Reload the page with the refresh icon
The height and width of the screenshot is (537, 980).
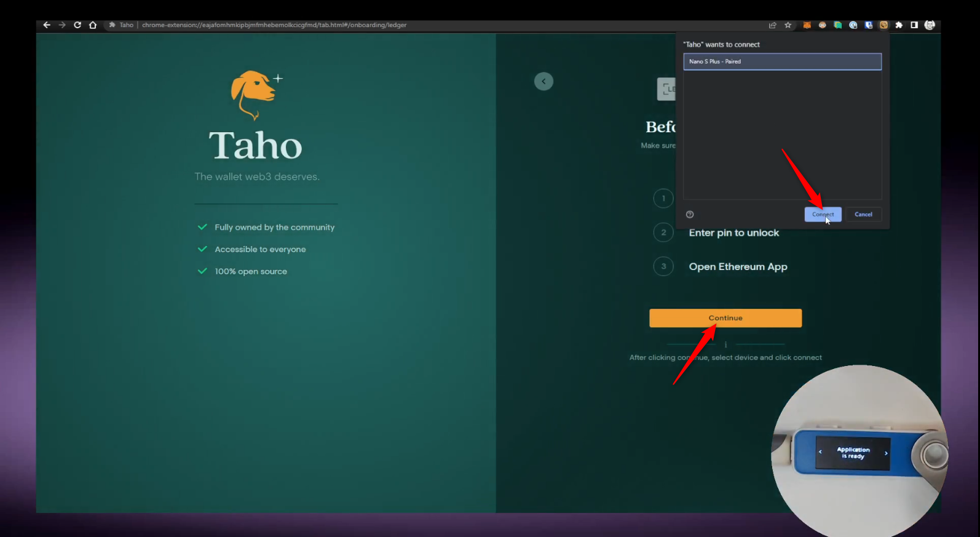77,25
